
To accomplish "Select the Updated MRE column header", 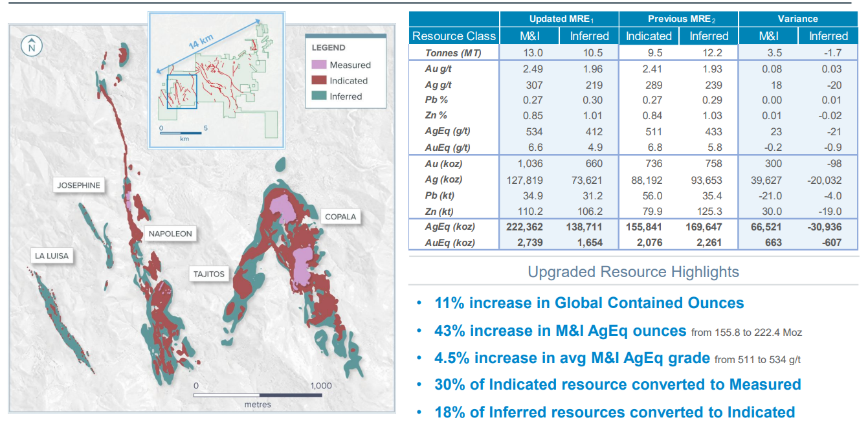I will (559, 19).
